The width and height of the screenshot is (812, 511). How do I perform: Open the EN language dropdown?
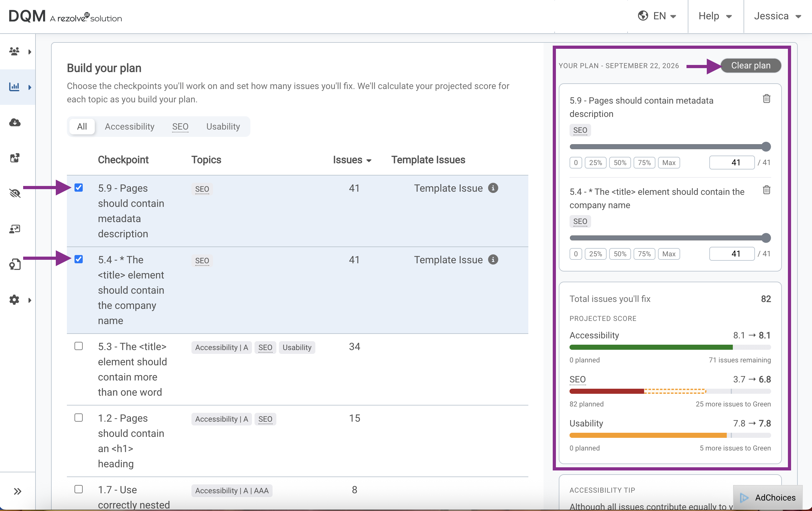(657, 16)
